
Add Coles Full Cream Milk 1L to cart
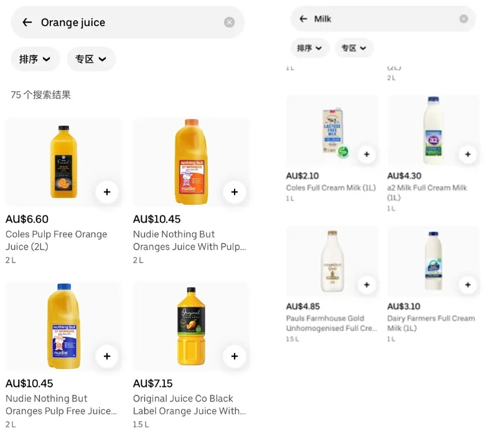(x=366, y=154)
